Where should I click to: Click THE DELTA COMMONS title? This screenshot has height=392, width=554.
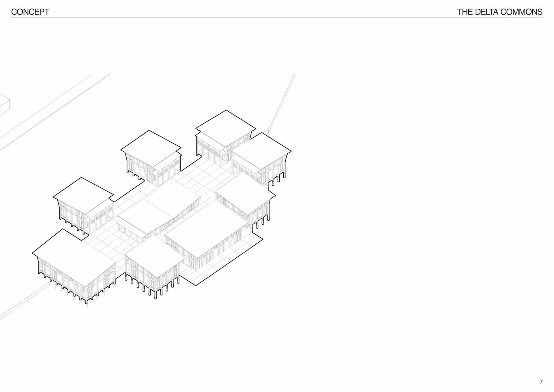point(499,12)
